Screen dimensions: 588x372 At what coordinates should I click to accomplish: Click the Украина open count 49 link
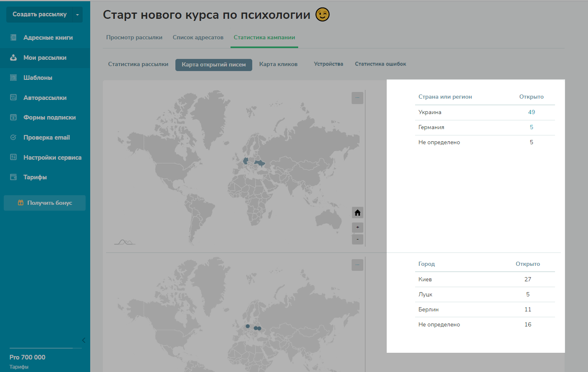point(531,112)
